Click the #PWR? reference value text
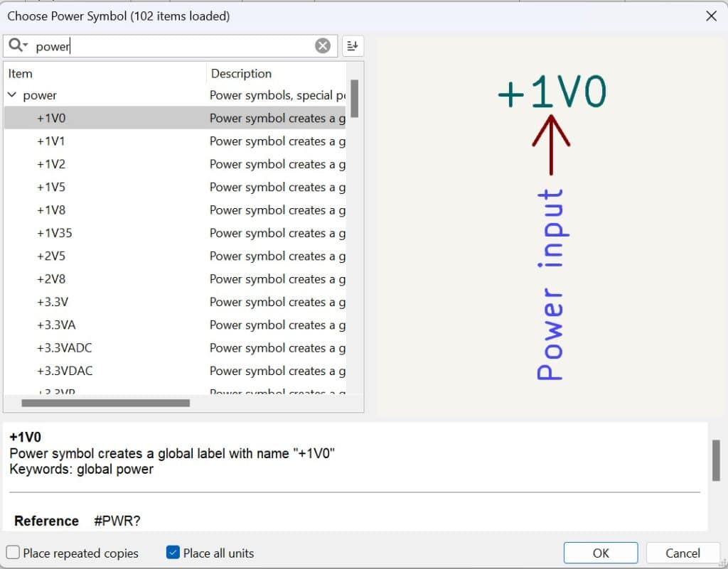Viewport: 728px width, 569px height. point(117,521)
